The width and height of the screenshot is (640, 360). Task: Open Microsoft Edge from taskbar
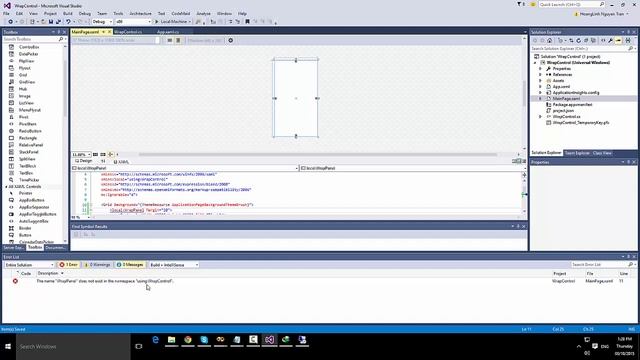click(156, 340)
